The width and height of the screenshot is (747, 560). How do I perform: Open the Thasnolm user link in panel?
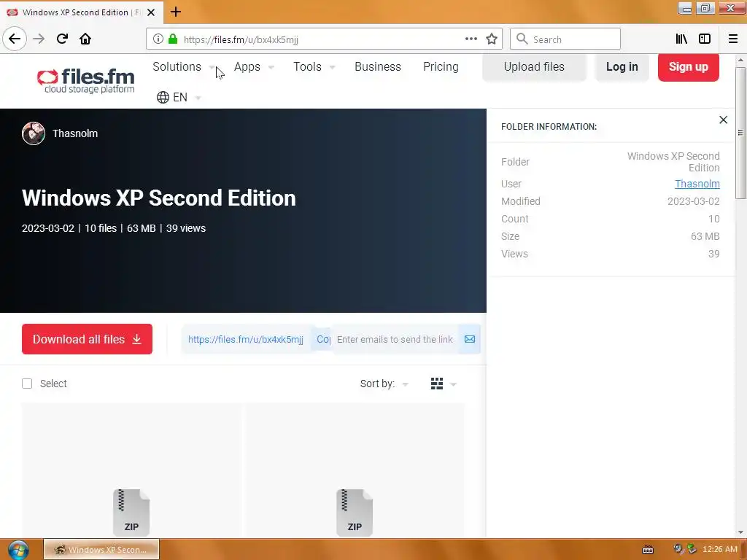[x=697, y=184]
